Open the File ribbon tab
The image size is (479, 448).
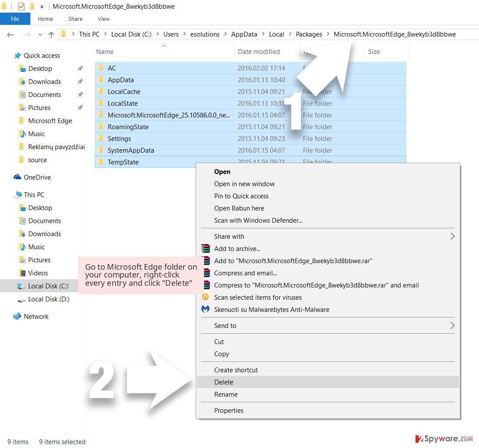coord(15,19)
